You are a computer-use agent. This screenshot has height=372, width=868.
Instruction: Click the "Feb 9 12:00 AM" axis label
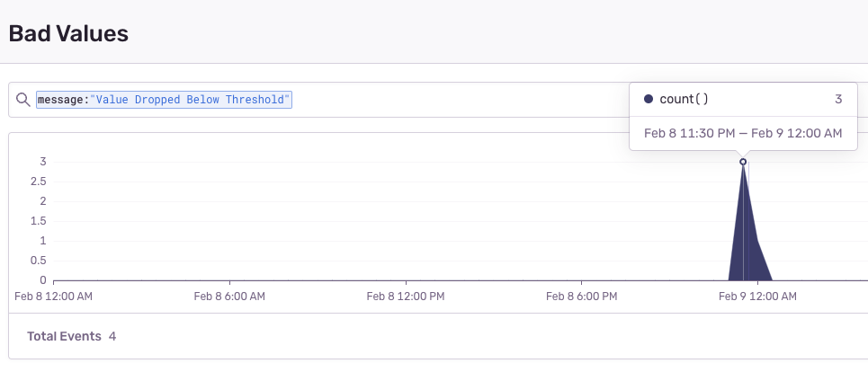[757, 297]
